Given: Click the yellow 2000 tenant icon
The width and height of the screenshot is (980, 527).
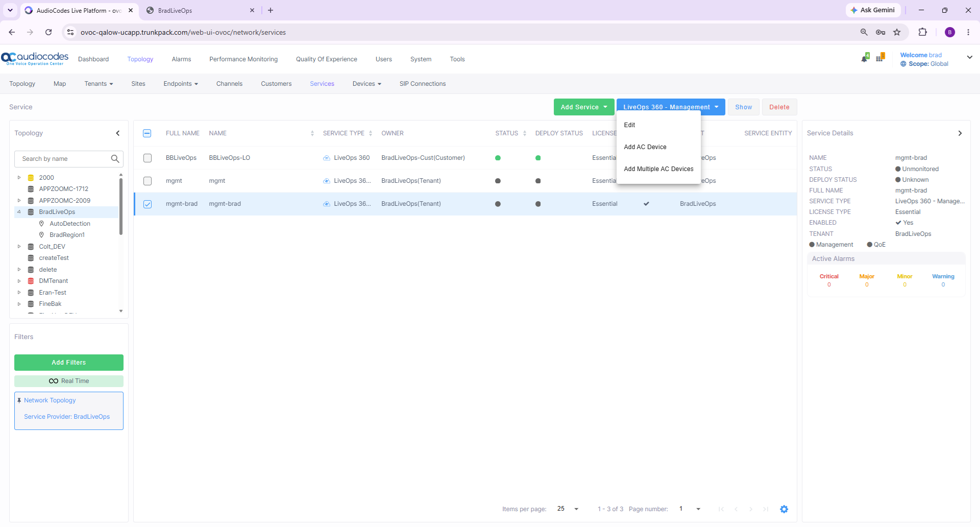Looking at the screenshot, I should click(x=31, y=178).
